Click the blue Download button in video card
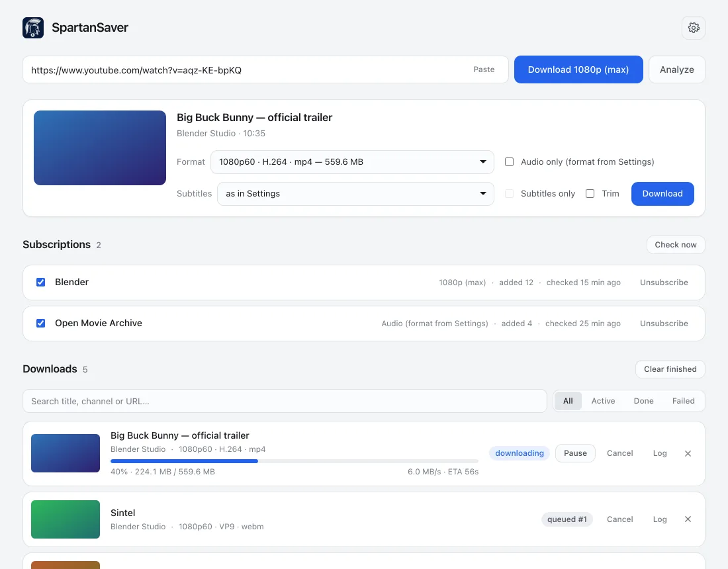The height and width of the screenshot is (569, 728). click(662, 194)
